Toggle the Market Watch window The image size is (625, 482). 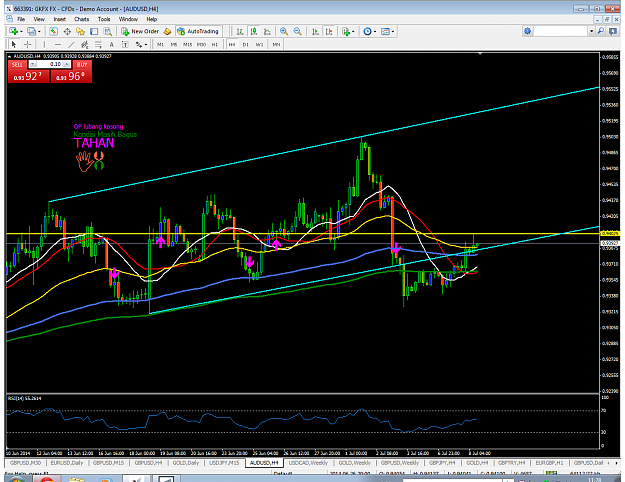(x=53, y=31)
